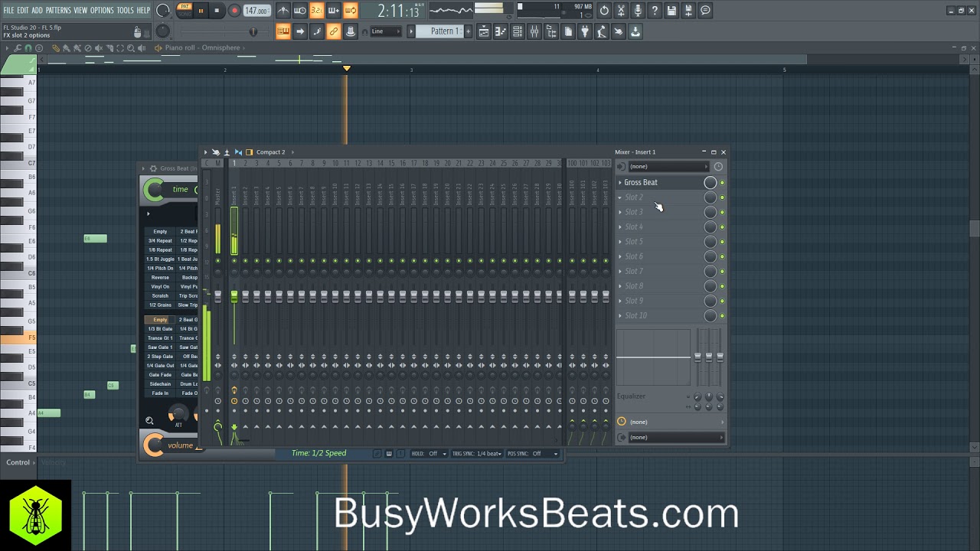The height and width of the screenshot is (551, 980).
Task: Toggle auto-scrolling arrow icon
Action: coord(300,31)
